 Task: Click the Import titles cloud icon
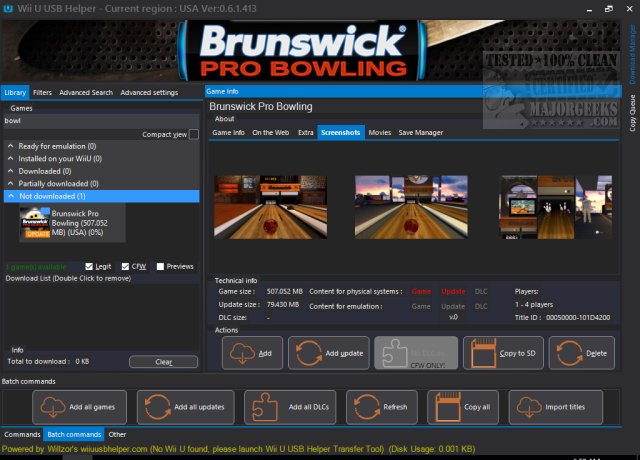(529, 407)
